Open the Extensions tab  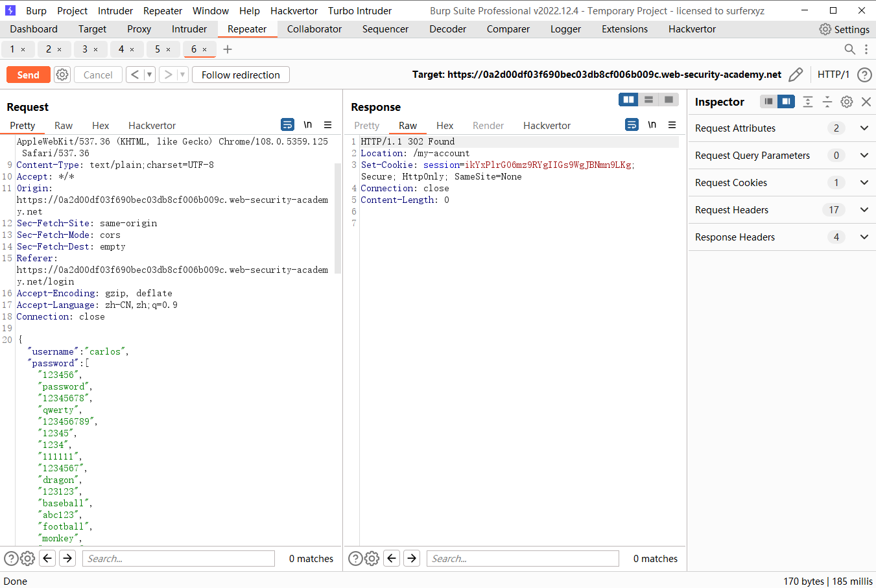624,29
